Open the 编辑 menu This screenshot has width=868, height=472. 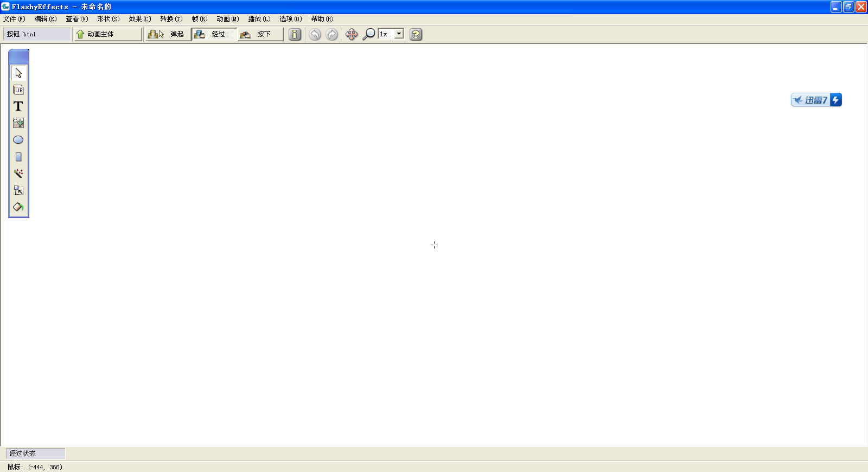(x=46, y=19)
